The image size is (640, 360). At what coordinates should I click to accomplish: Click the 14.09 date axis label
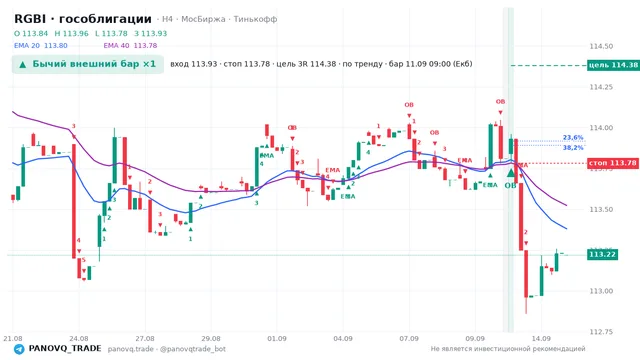(x=541, y=339)
